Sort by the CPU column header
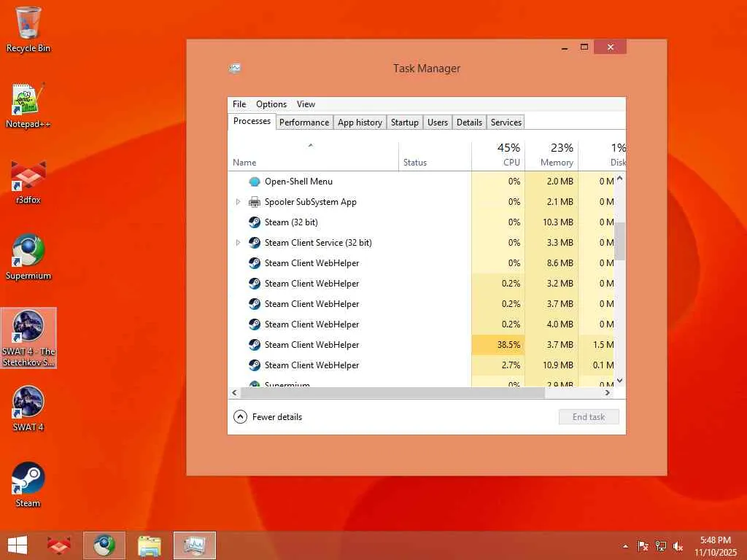This screenshot has width=747, height=560. (x=498, y=156)
